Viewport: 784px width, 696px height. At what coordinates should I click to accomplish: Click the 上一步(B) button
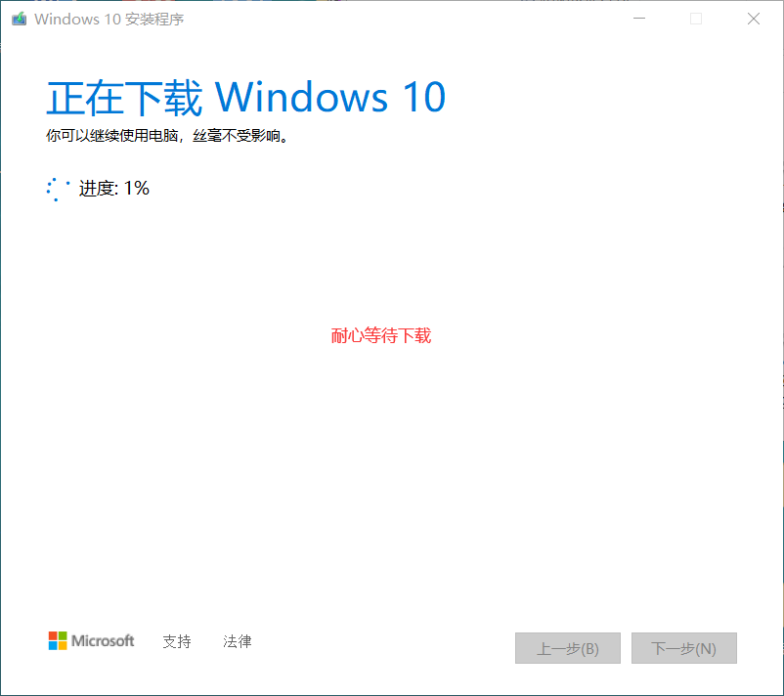[x=568, y=648]
